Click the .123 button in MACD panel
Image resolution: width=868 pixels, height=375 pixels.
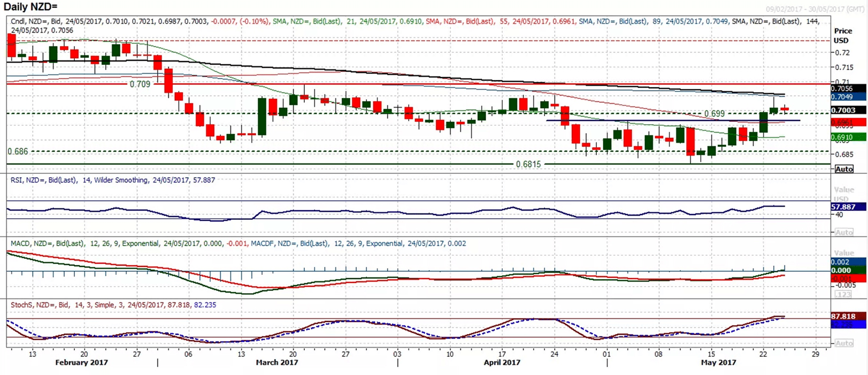844,295
